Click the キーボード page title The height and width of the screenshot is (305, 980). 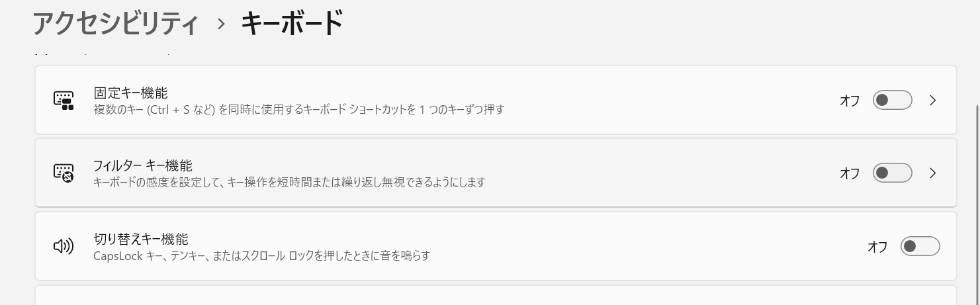(292, 24)
